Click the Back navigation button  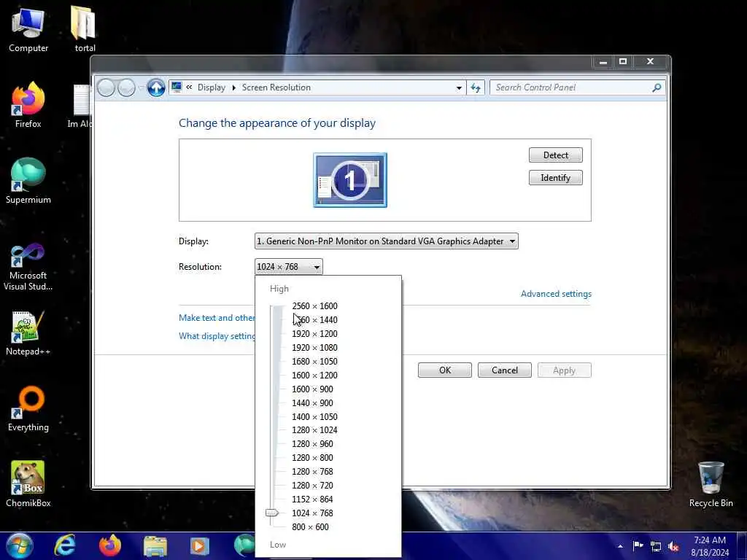coord(106,87)
